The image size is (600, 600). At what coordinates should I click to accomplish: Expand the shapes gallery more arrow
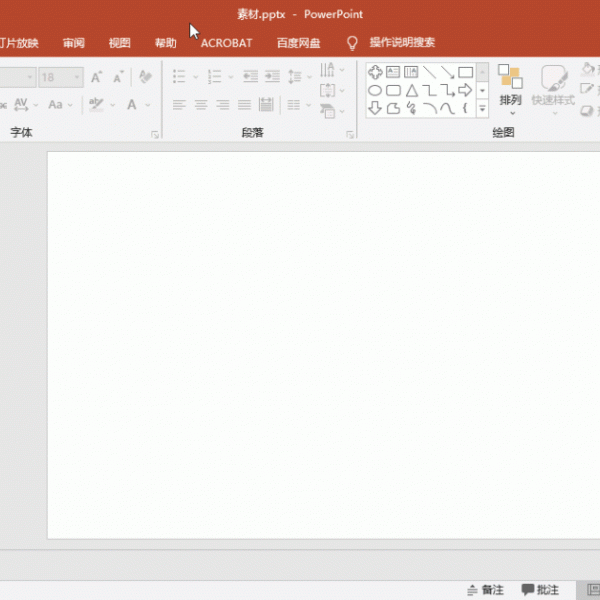pos(482,108)
